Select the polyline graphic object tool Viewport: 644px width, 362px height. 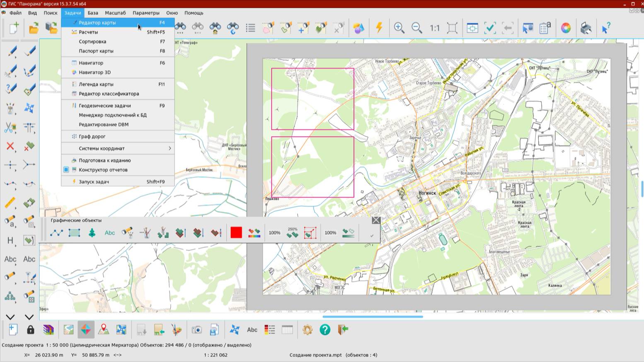point(57,233)
